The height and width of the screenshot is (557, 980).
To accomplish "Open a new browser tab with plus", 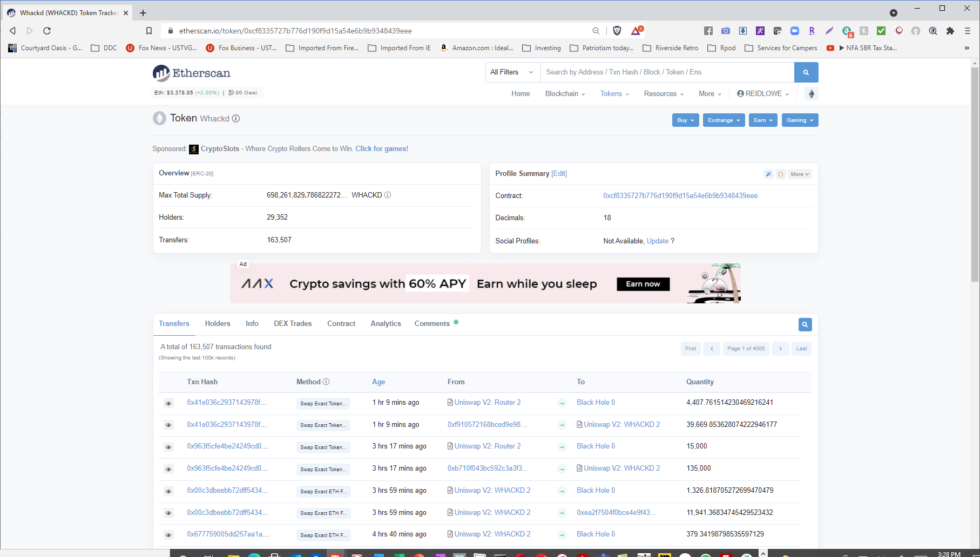I will [143, 13].
